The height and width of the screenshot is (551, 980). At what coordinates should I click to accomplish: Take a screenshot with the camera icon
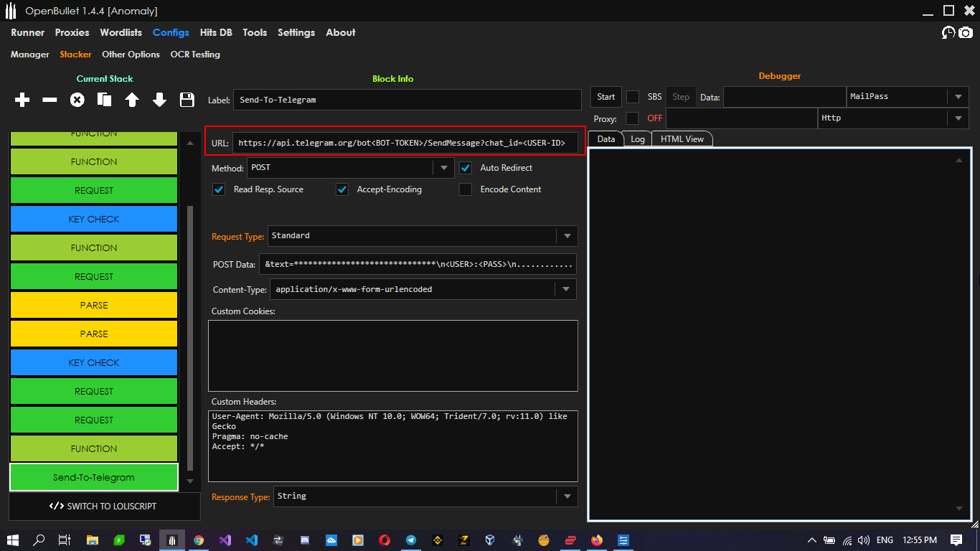point(966,33)
